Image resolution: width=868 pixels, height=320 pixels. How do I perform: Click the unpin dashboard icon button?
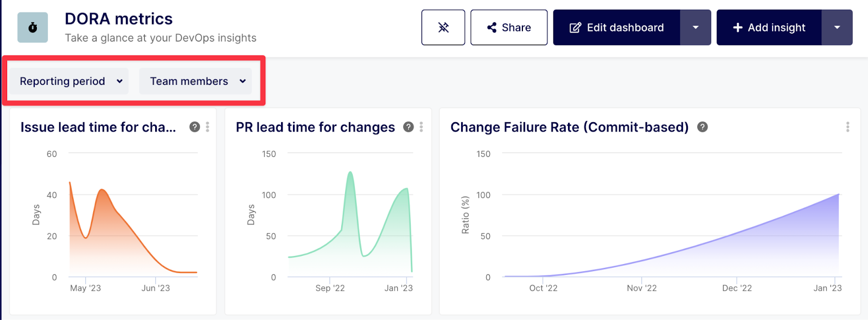coord(443,27)
